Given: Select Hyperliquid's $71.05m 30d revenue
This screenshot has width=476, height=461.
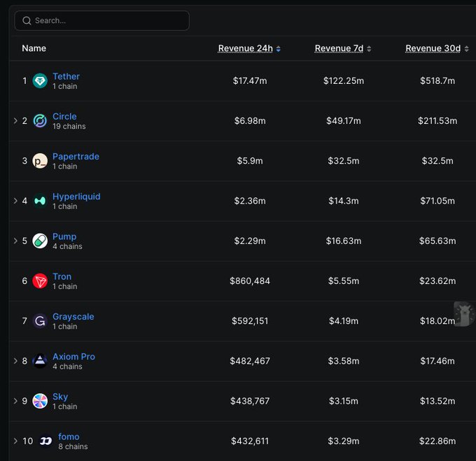Looking at the screenshot, I should [437, 201].
